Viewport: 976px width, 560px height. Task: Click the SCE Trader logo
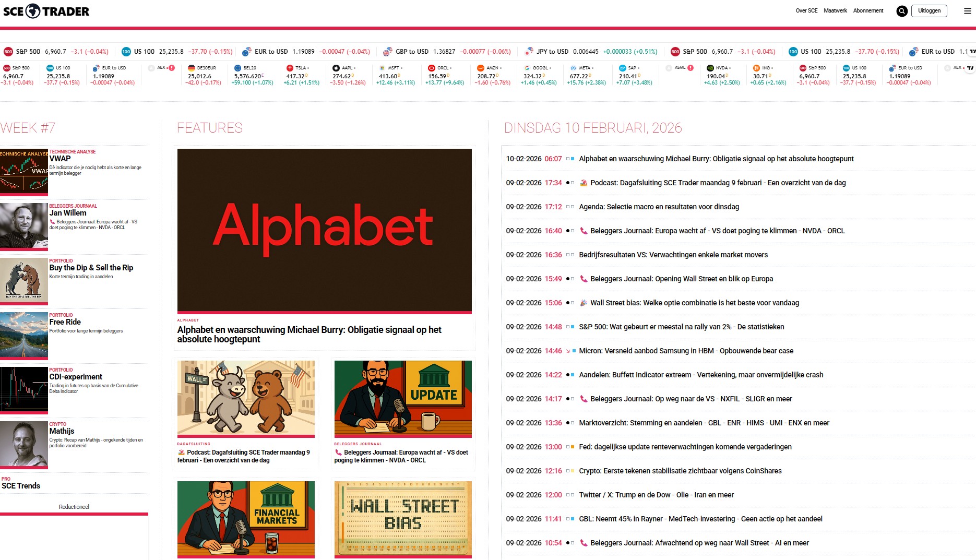coord(46,11)
